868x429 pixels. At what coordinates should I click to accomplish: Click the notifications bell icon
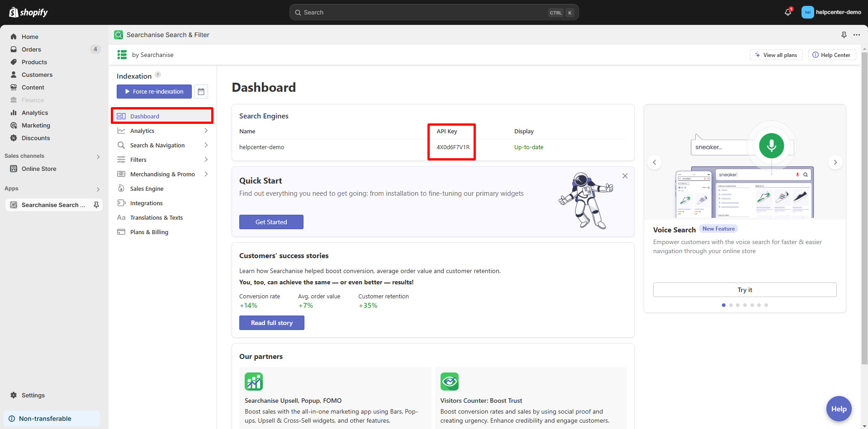tap(787, 12)
